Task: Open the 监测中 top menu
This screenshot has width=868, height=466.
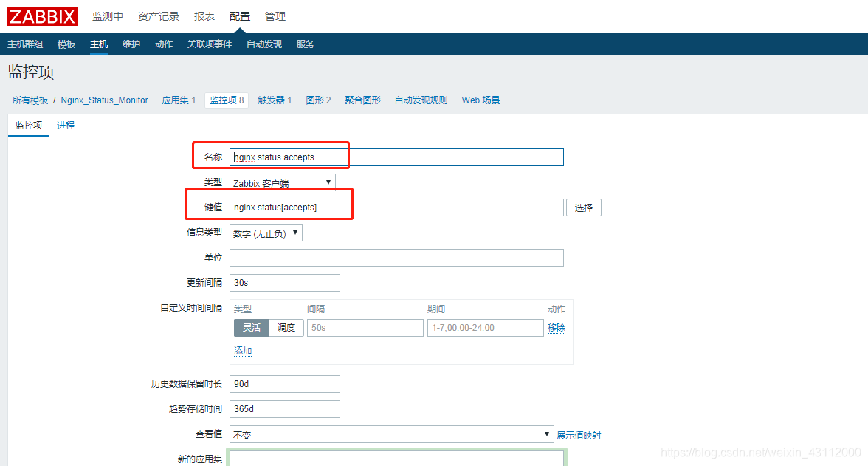Action: [108, 17]
